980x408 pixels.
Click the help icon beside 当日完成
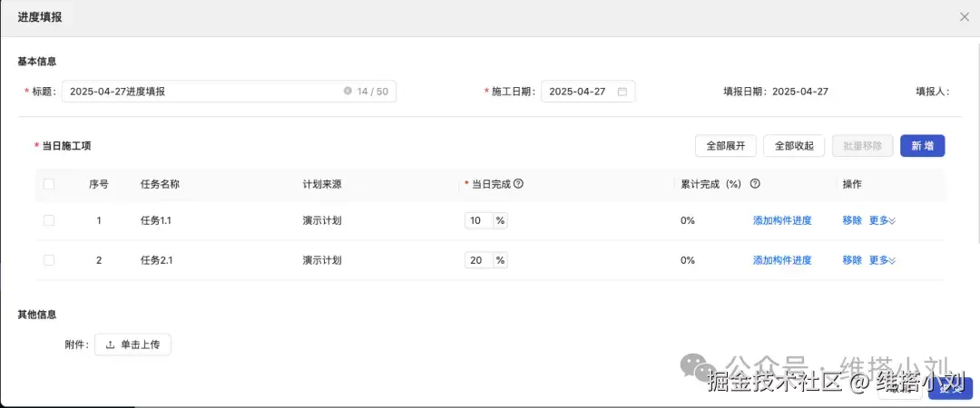pos(519,184)
